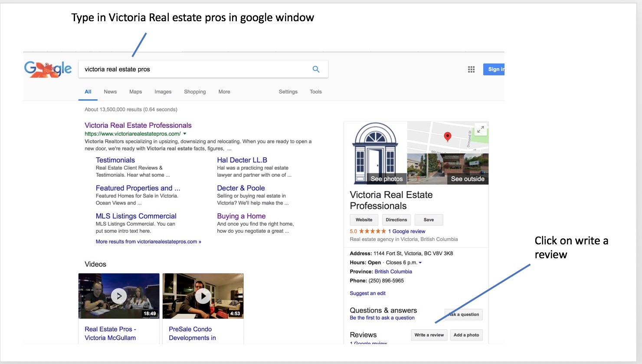
Task: Click the blue search magnifier icon
Action: click(316, 69)
